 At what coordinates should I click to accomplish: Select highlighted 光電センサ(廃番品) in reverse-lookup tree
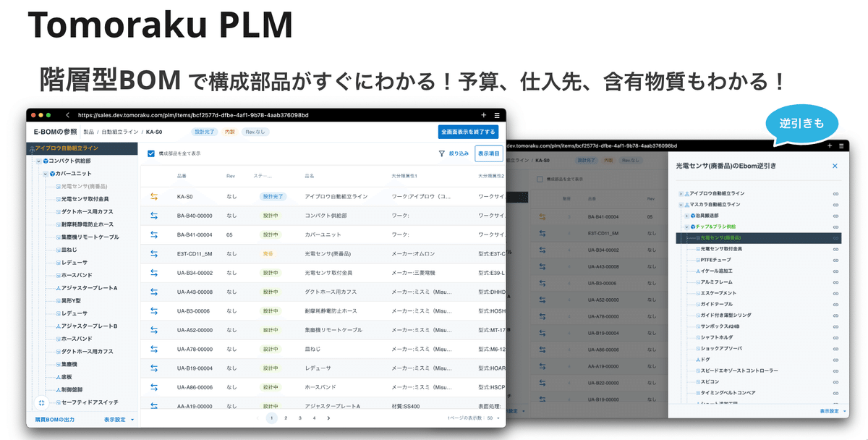(x=759, y=237)
